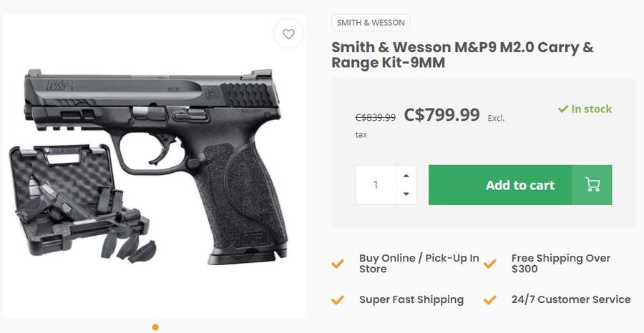The image size is (644, 333).
Task: Add product to wishlist with heart icon
Action: point(288,34)
